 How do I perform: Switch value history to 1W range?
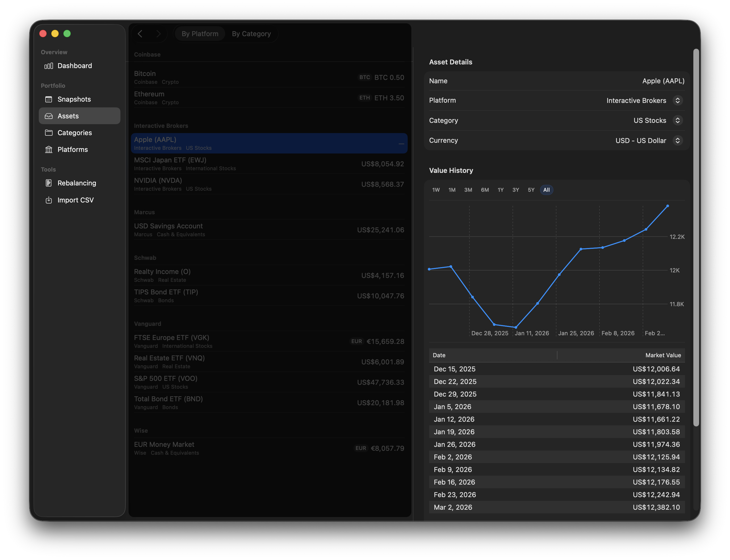[x=436, y=190]
